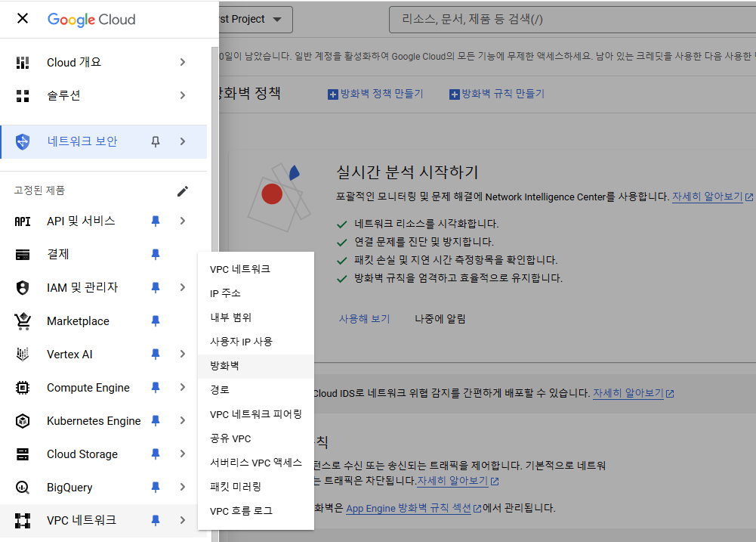Open Cloud IDS 자세히 알아보기 link
The height and width of the screenshot is (542, 756).
[x=633, y=393]
